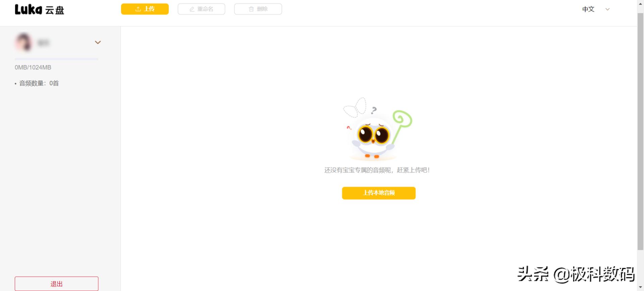This screenshot has width=644, height=291.
Task: Click the Luka 云盘 logo
Action: pyautogui.click(x=39, y=9)
